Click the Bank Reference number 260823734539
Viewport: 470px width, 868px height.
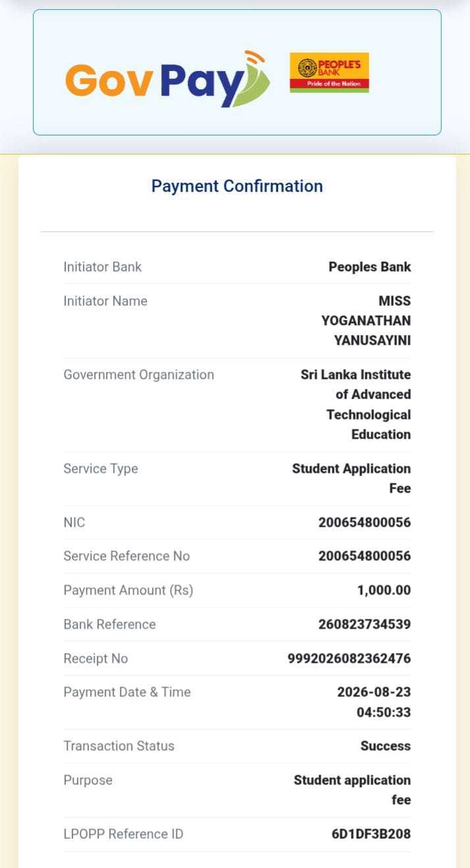click(x=365, y=625)
